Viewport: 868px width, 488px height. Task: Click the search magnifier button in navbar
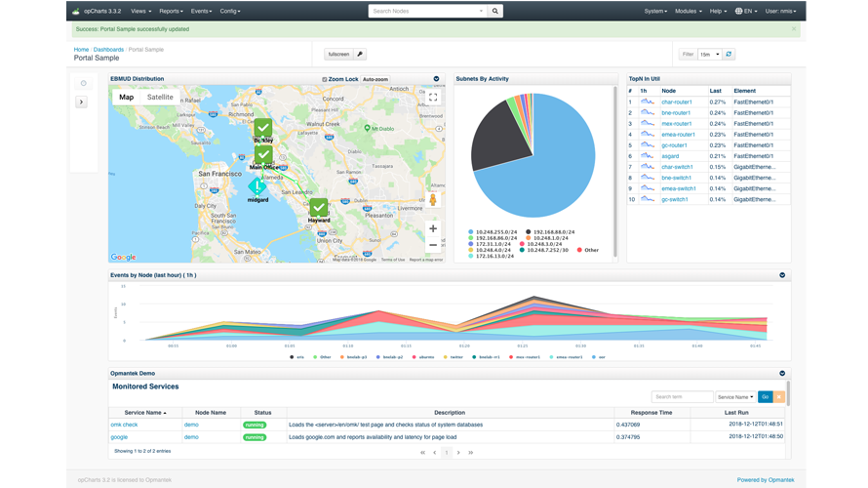(495, 12)
